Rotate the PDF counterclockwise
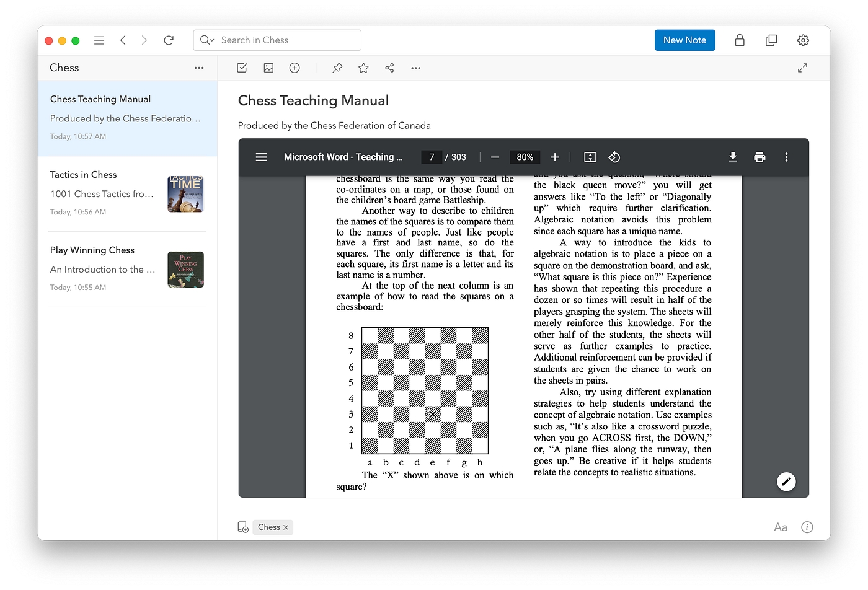Image resolution: width=868 pixels, height=590 pixels. (614, 157)
